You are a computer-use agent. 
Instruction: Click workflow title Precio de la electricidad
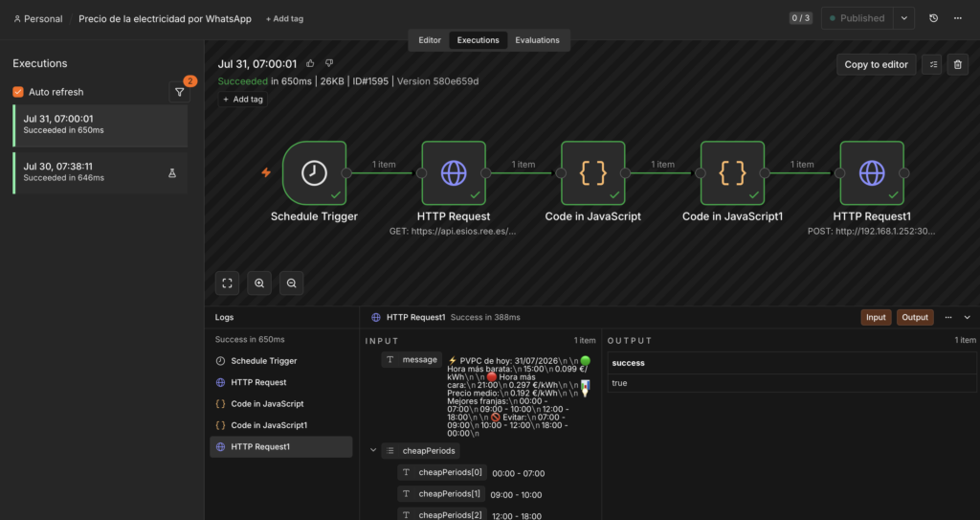(165, 19)
